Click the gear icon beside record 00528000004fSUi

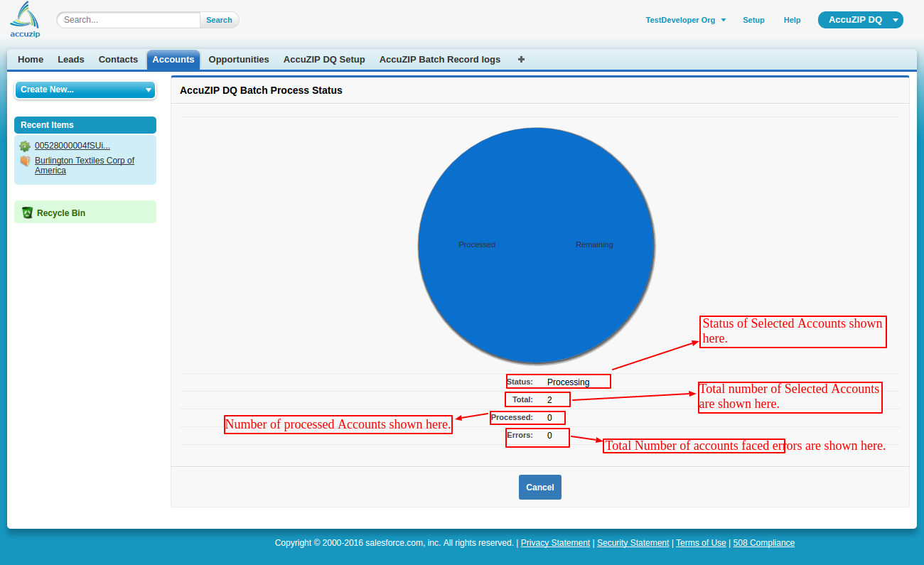(x=25, y=146)
